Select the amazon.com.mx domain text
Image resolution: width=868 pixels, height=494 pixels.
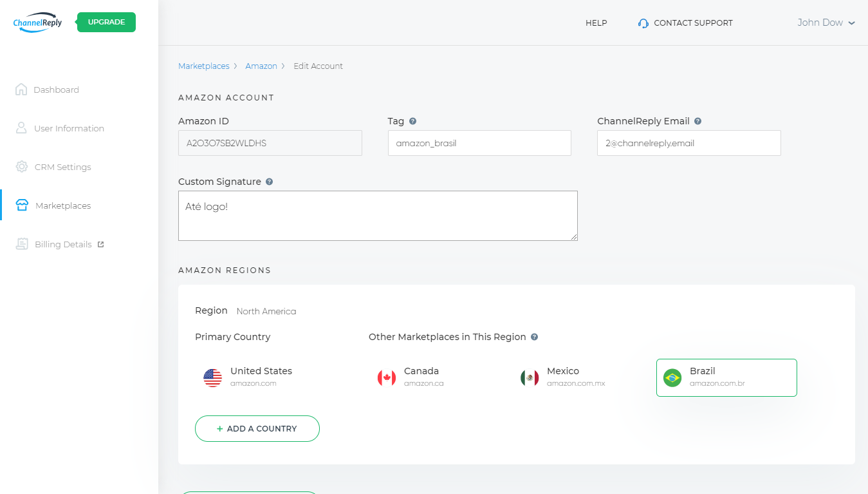click(x=576, y=384)
